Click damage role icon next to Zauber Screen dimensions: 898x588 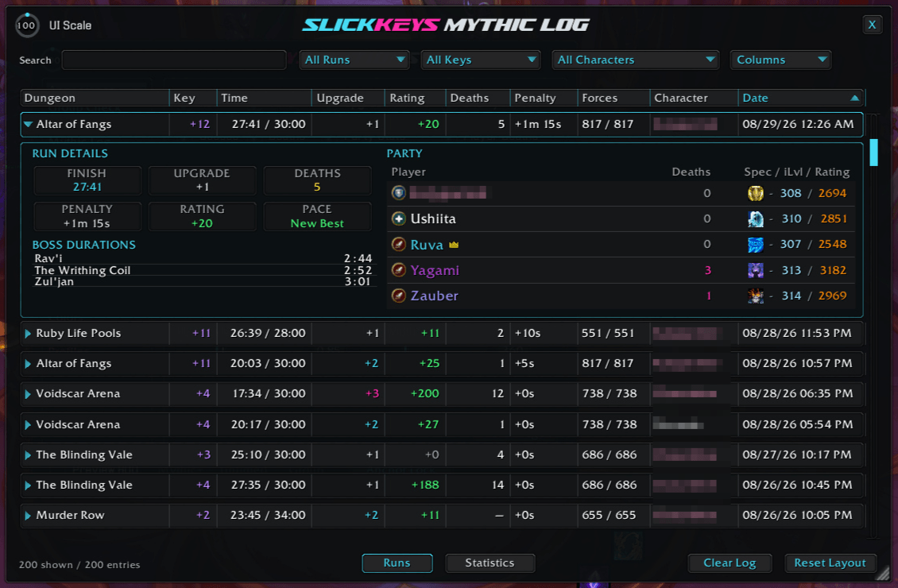tap(399, 296)
